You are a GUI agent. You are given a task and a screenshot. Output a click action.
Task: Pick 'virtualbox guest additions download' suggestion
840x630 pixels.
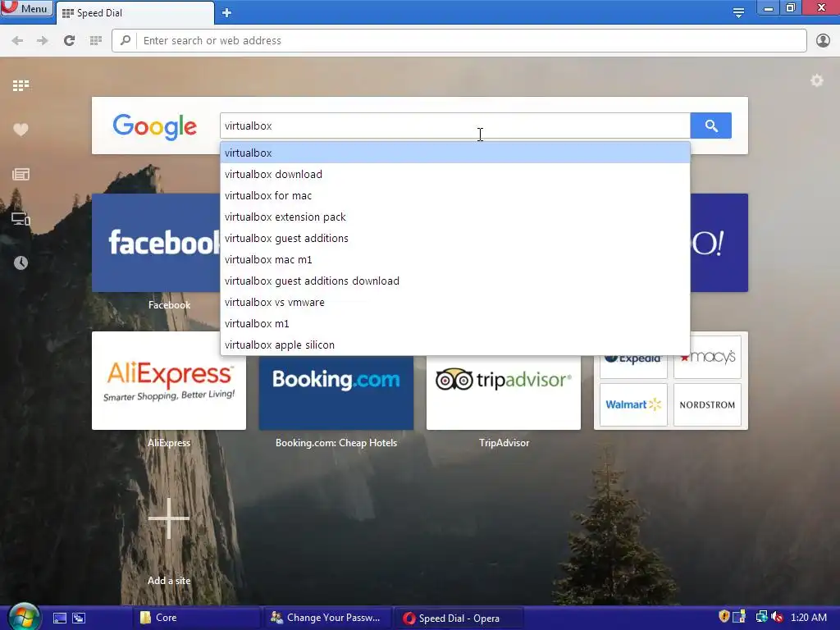(x=454, y=281)
